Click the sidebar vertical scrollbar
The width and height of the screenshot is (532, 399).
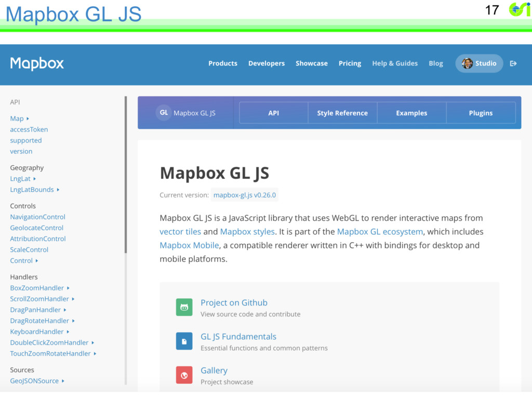(126, 175)
